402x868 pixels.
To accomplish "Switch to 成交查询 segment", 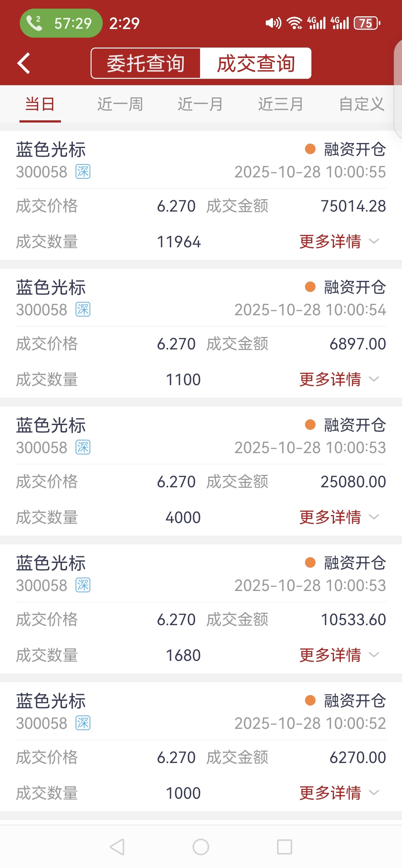I will [x=256, y=64].
